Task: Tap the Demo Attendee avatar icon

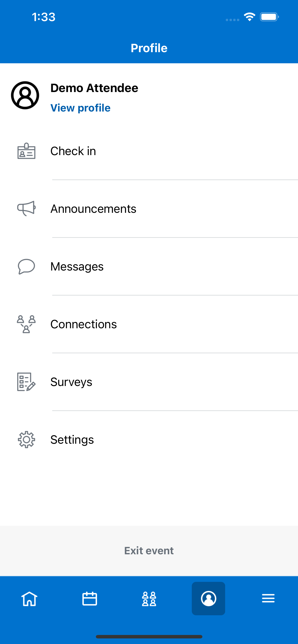Action: 25,95
